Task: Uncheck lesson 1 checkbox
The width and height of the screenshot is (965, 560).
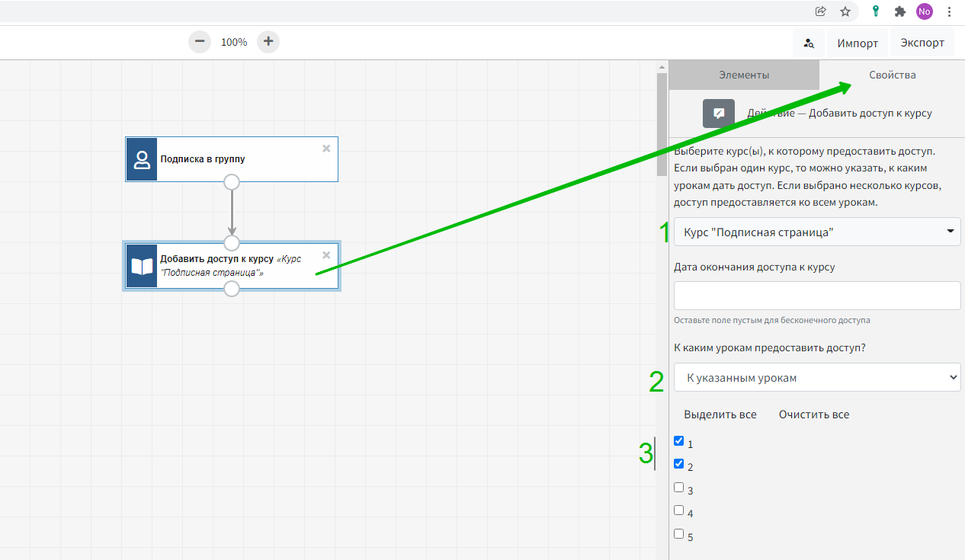Action: click(679, 440)
